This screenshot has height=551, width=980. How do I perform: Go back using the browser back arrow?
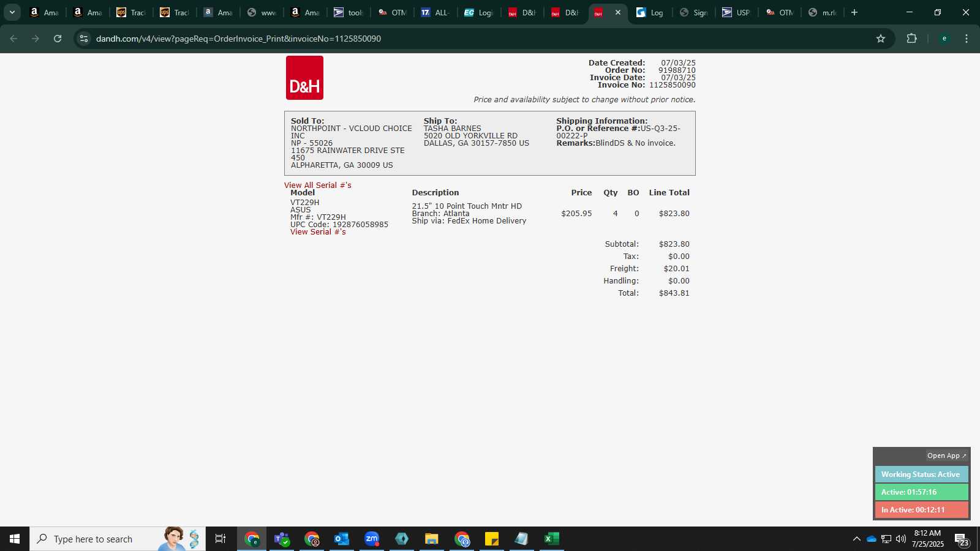tap(13, 39)
